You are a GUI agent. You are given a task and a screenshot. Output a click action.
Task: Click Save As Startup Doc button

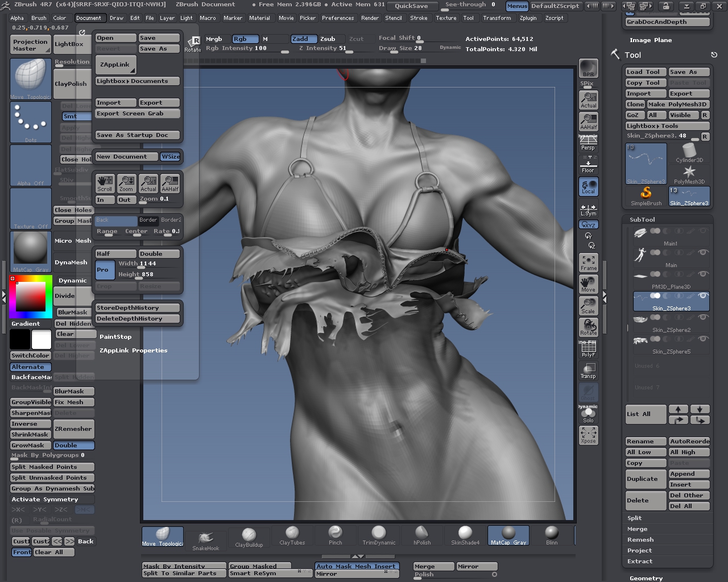[x=138, y=135]
